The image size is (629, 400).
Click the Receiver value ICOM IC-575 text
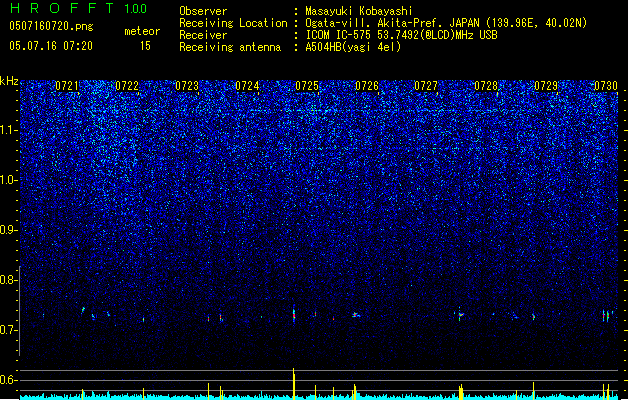402,35
